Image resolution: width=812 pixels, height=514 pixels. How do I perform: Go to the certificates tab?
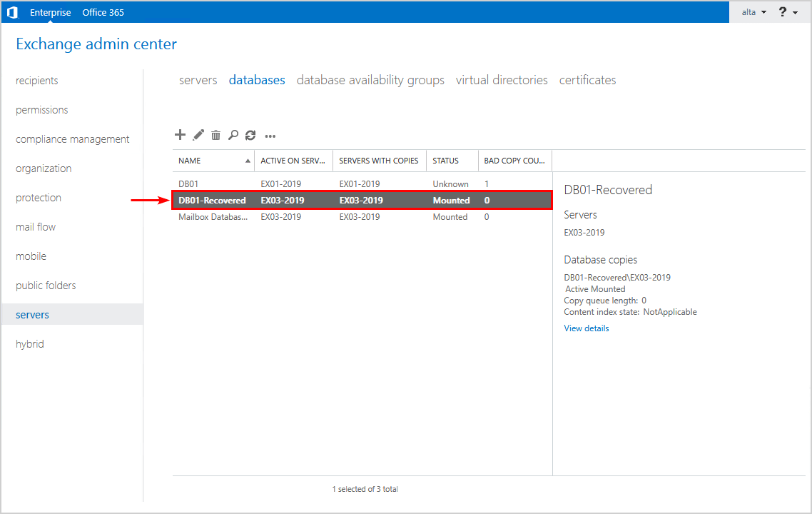pos(587,80)
